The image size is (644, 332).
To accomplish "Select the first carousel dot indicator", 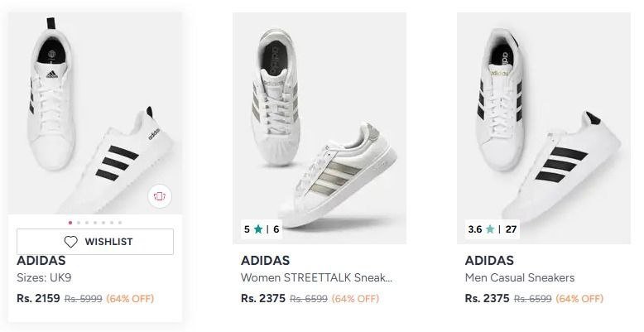I will (x=70, y=222).
